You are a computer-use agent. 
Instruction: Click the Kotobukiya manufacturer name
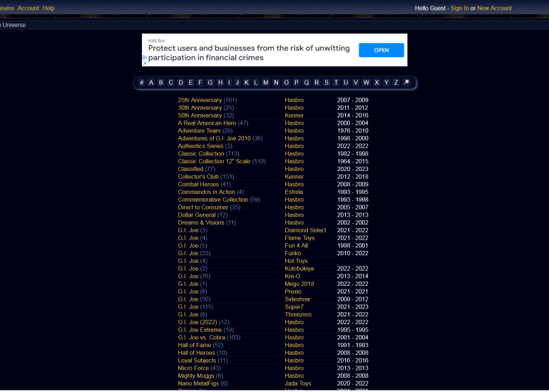pos(299,269)
